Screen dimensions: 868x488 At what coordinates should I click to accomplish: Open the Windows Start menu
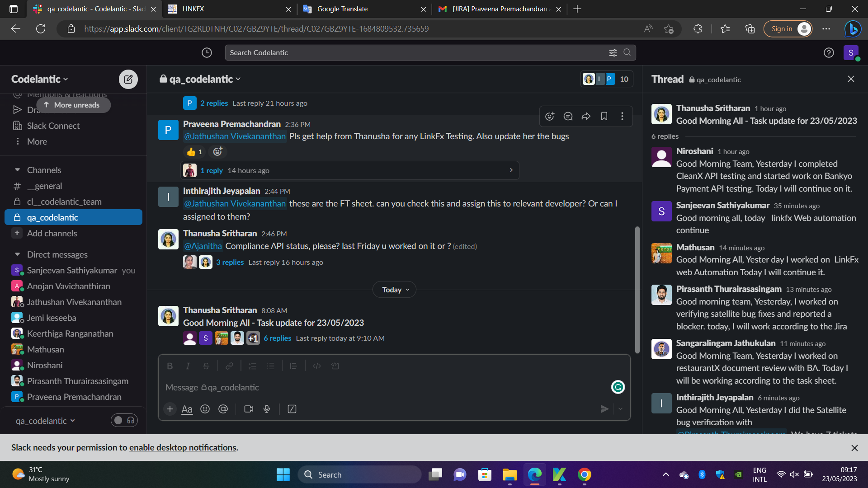click(x=283, y=474)
